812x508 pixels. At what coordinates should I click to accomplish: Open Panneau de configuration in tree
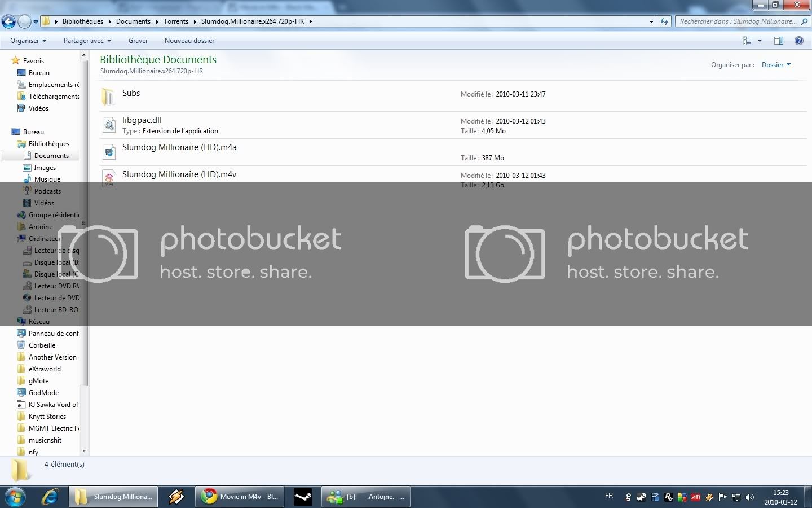click(54, 334)
